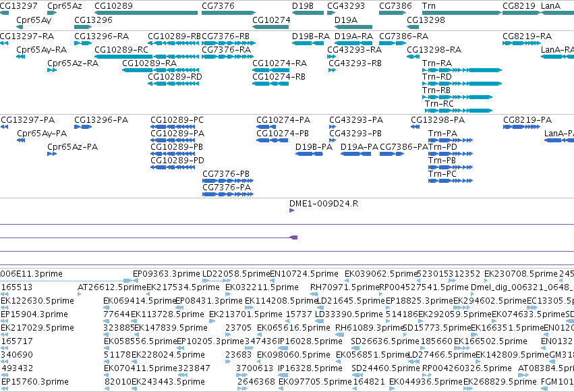Select cDNA EN10724.5prime
Image resolution: width=574 pixels, height=392 pixels.
click(x=272, y=281)
